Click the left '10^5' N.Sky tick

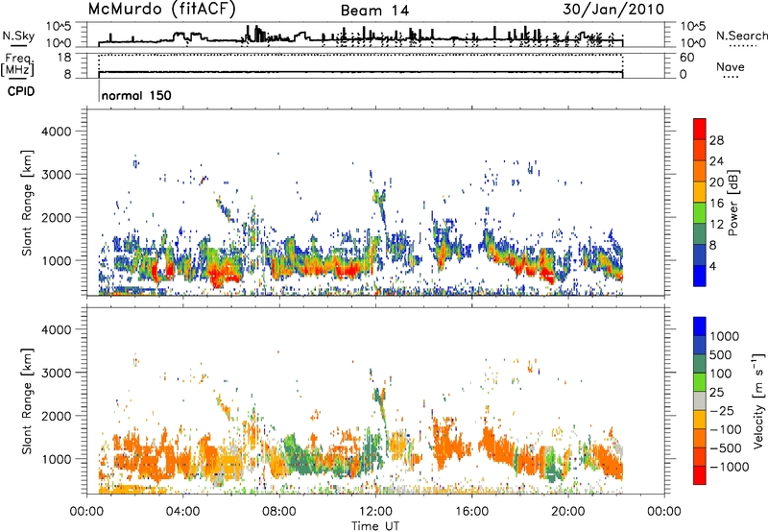tap(59, 27)
